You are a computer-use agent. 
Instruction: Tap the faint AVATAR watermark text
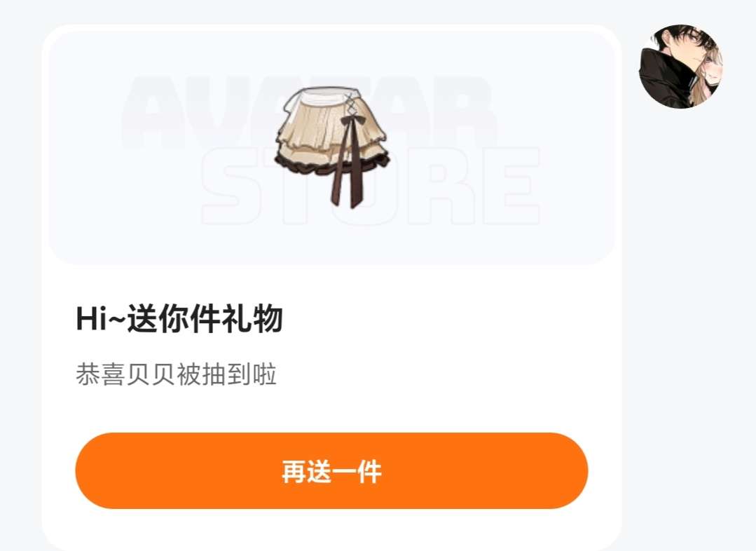pyautogui.click(x=308, y=112)
